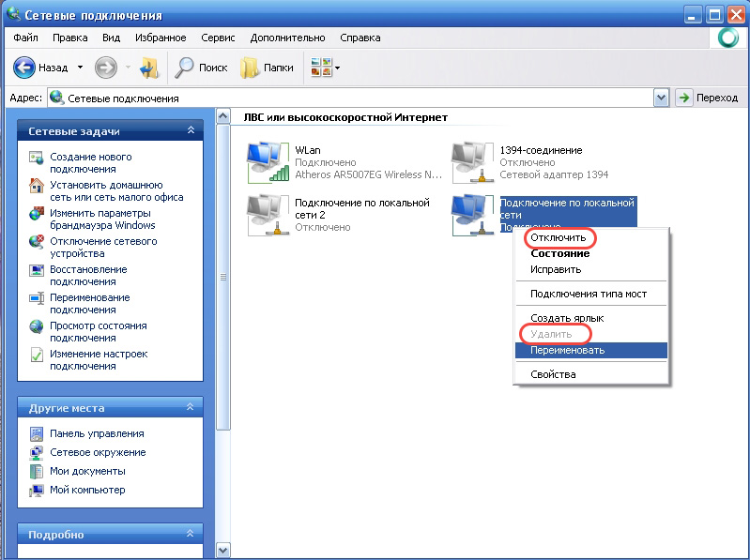
Task: Click the Отключение сетевого устройства link
Action: point(103,248)
